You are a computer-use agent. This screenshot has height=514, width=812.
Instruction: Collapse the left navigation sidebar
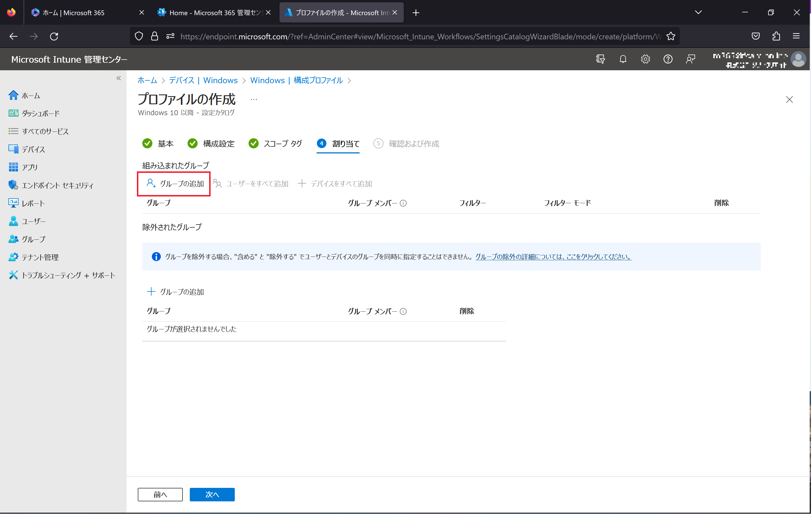[x=119, y=78]
